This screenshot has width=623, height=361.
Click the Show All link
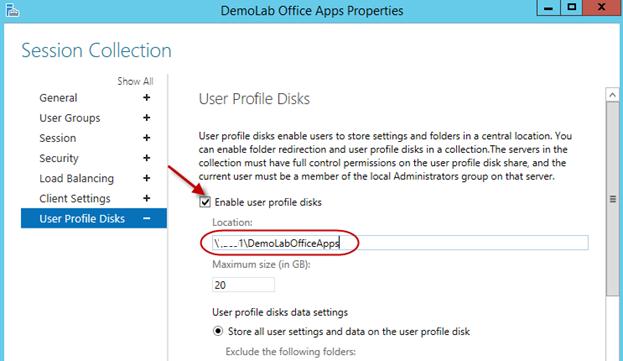(x=135, y=81)
